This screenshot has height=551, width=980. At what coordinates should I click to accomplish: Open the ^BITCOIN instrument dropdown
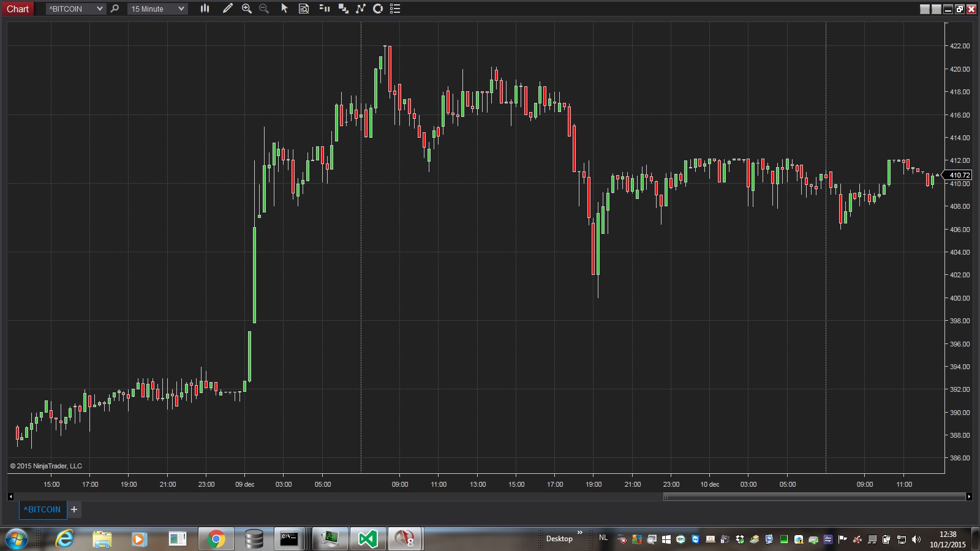76,9
